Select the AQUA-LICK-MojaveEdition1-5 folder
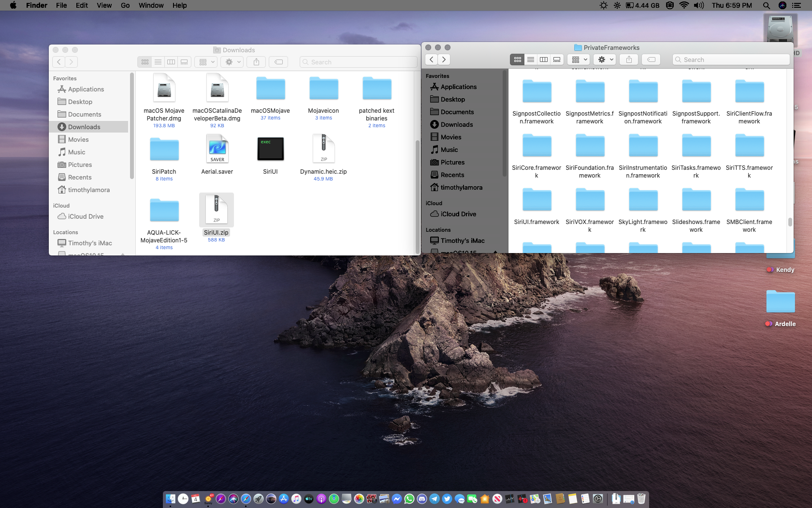This screenshot has height=508, width=812. click(x=164, y=210)
